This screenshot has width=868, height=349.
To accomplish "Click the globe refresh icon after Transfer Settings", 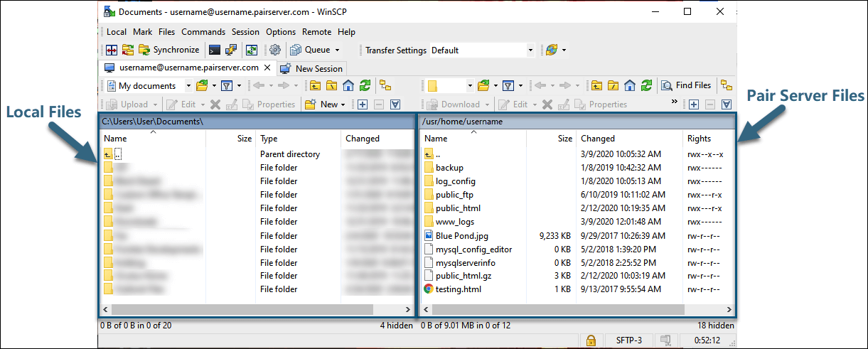I will [x=550, y=50].
